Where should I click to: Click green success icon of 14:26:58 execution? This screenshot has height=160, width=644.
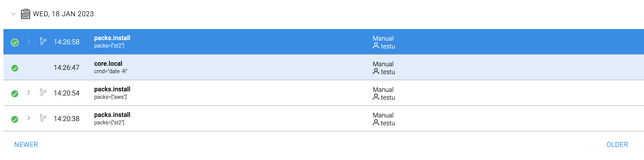[15, 43]
